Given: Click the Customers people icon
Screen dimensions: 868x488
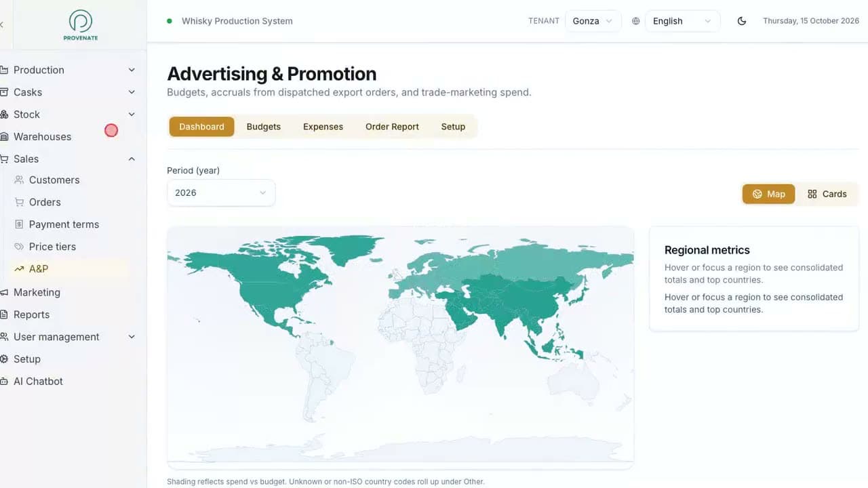Looking at the screenshot, I should point(19,180).
